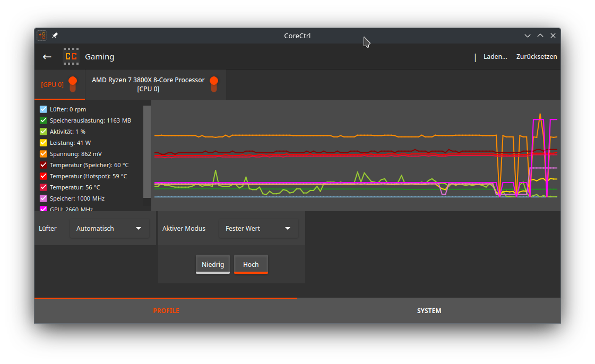This screenshot has height=364, width=595.
Task: Uncheck the Aktivität checkbox
Action: pos(44,132)
